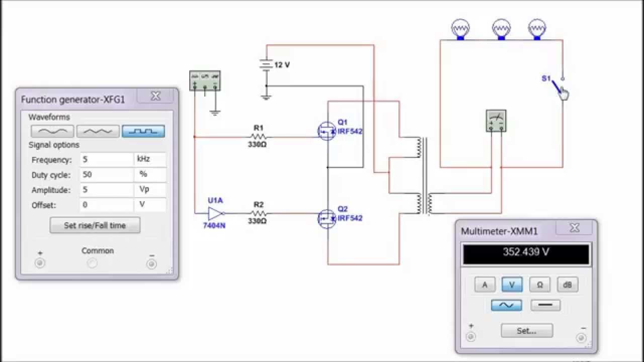Select Ammeter mode A on multimeter

pyautogui.click(x=485, y=285)
